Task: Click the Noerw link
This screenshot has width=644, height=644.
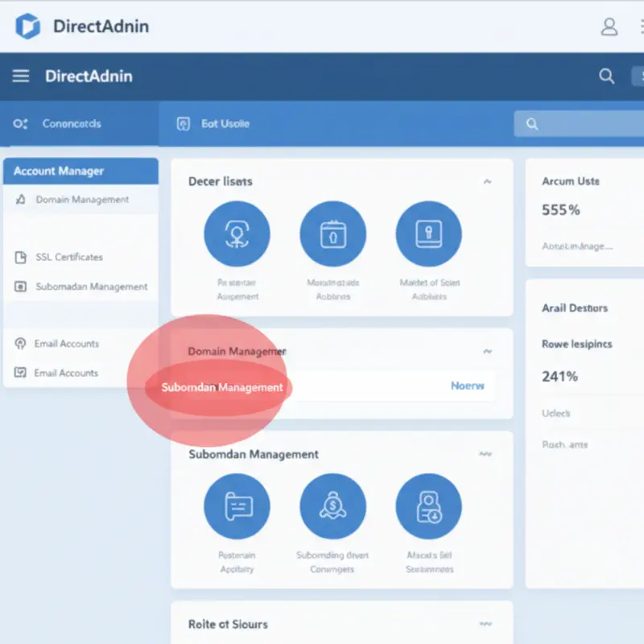Action: point(467,386)
